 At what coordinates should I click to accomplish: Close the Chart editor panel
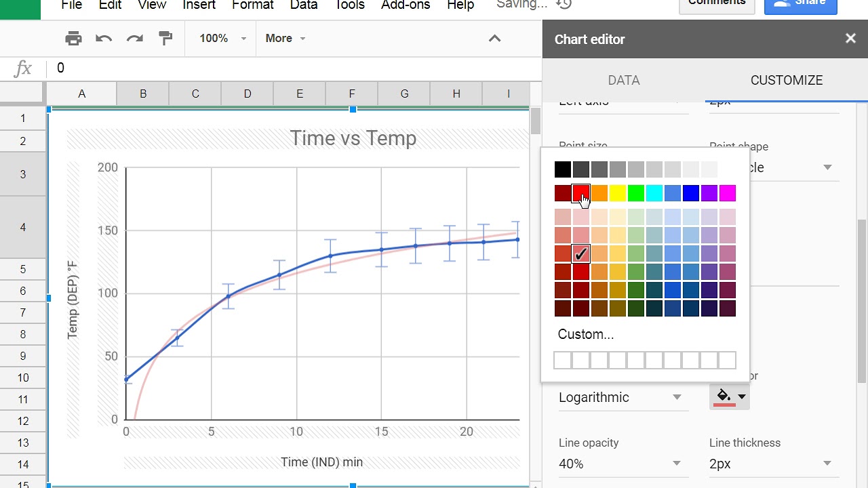[x=850, y=39]
